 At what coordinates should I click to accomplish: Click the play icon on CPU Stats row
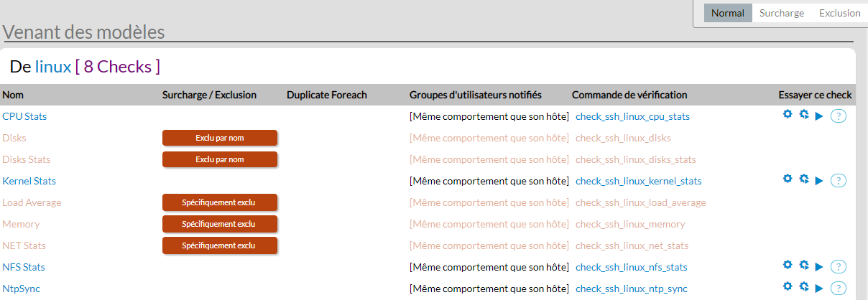tap(819, 116)
